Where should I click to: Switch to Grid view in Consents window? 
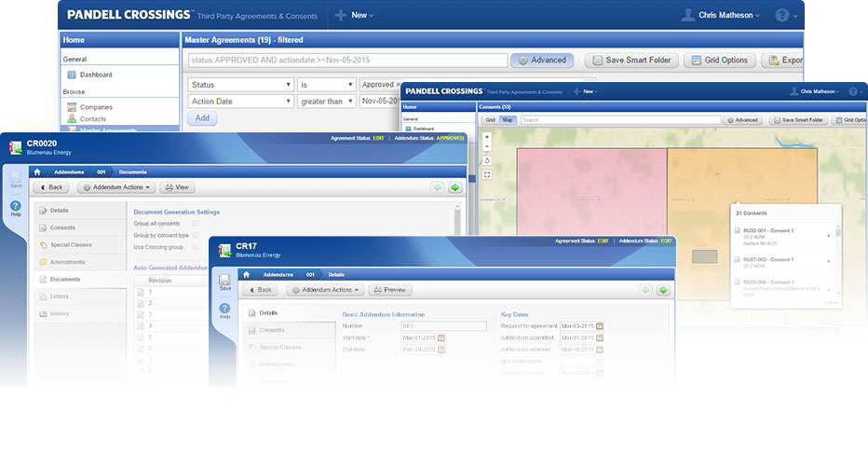coord(491,119)
